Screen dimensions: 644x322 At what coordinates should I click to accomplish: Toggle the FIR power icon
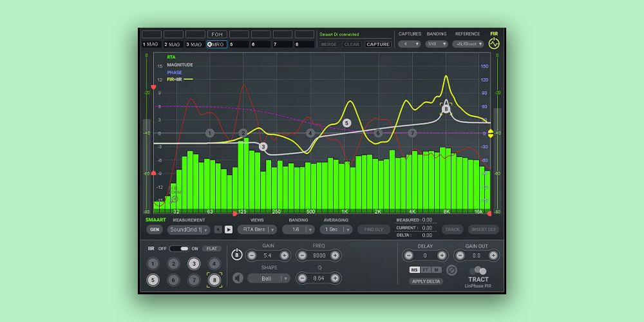(494, 44)
